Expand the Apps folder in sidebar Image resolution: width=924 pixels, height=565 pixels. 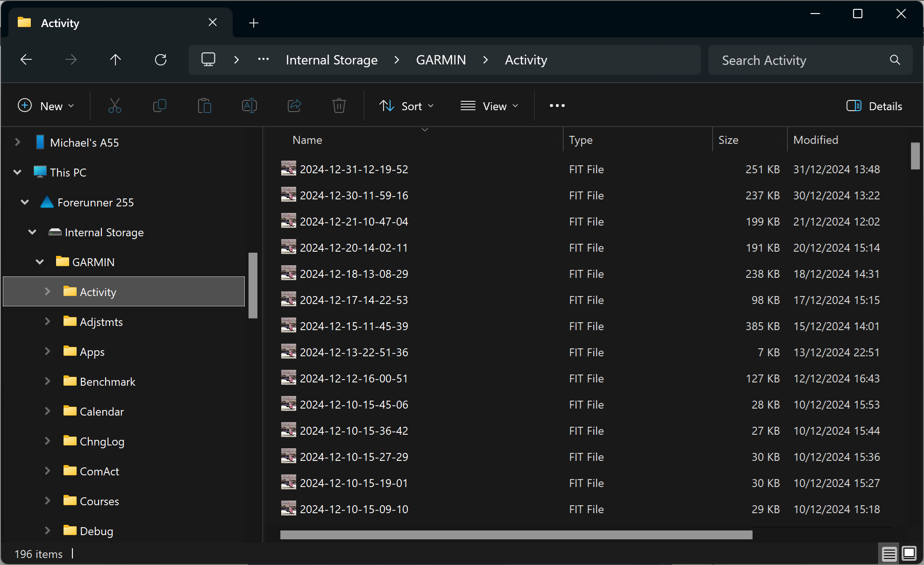tap(47, 351)
